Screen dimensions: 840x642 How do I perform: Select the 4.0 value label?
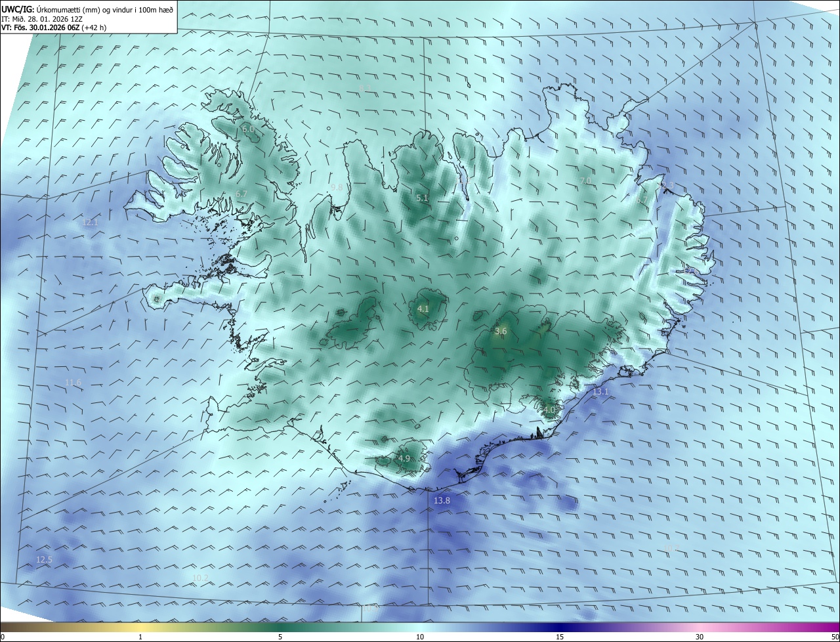click(549, 410)
